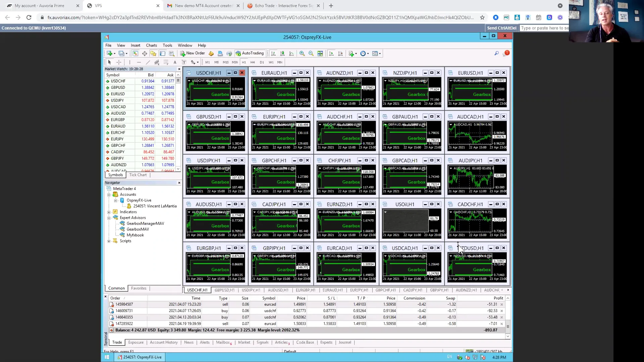The height and width of the screenshot is (362, 644).
Task: Toggle the Data Window crosshair-circle icon
Action: 145,53
